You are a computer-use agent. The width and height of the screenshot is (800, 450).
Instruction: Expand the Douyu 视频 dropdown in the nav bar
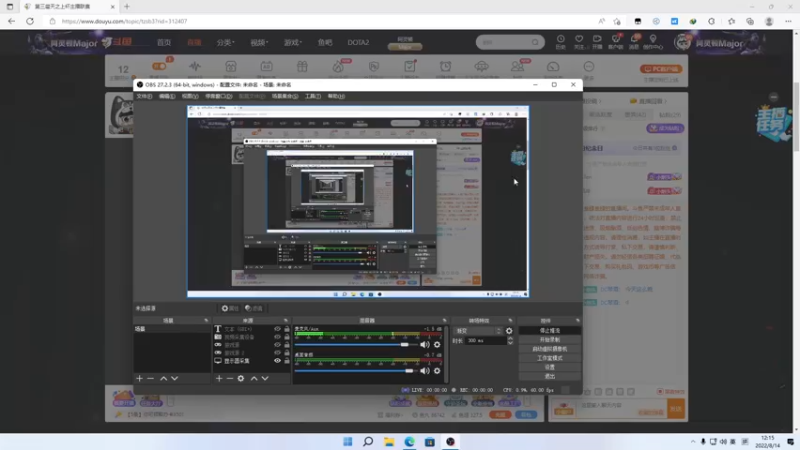coord(259,42)
